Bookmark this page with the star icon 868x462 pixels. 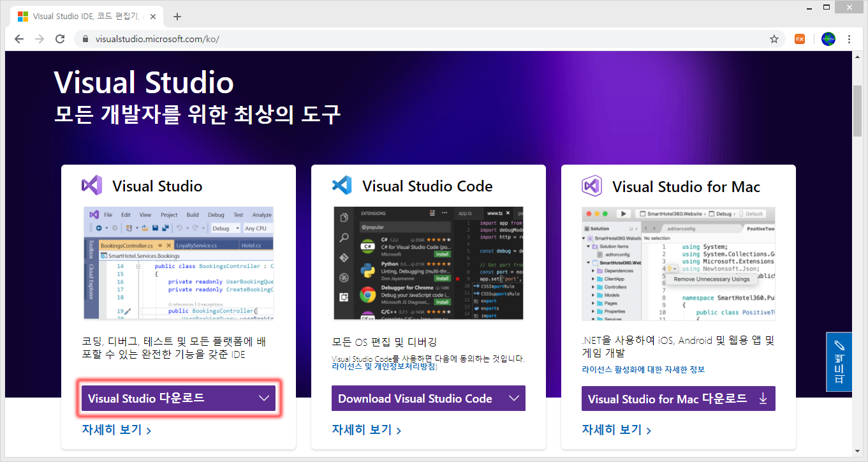(x=774, y=39)
